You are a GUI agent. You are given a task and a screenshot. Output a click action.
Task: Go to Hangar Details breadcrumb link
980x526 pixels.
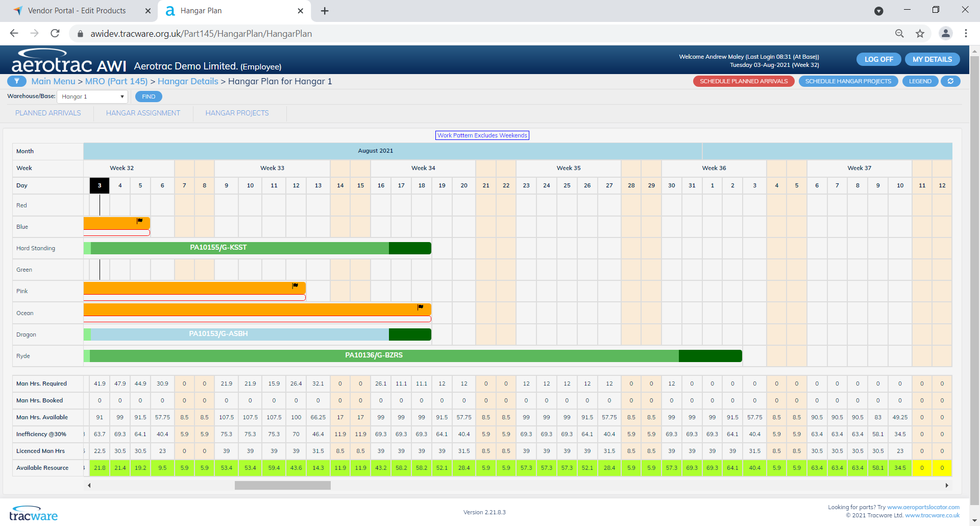[188, 81]
